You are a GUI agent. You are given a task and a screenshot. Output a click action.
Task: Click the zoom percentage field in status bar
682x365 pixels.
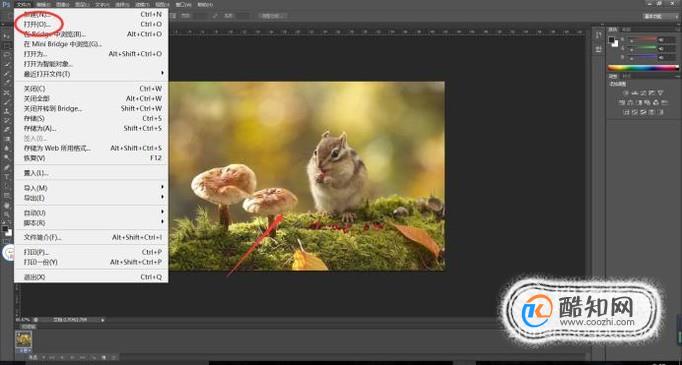coord(23,320)
